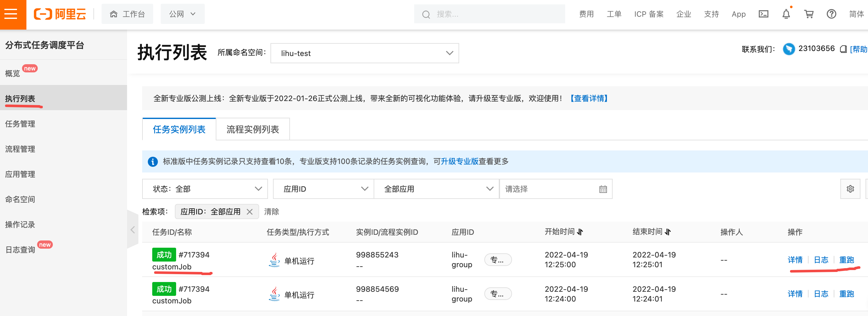
Task: Open 详情 for instance 998854569
Action: click(x=795, y=294)
